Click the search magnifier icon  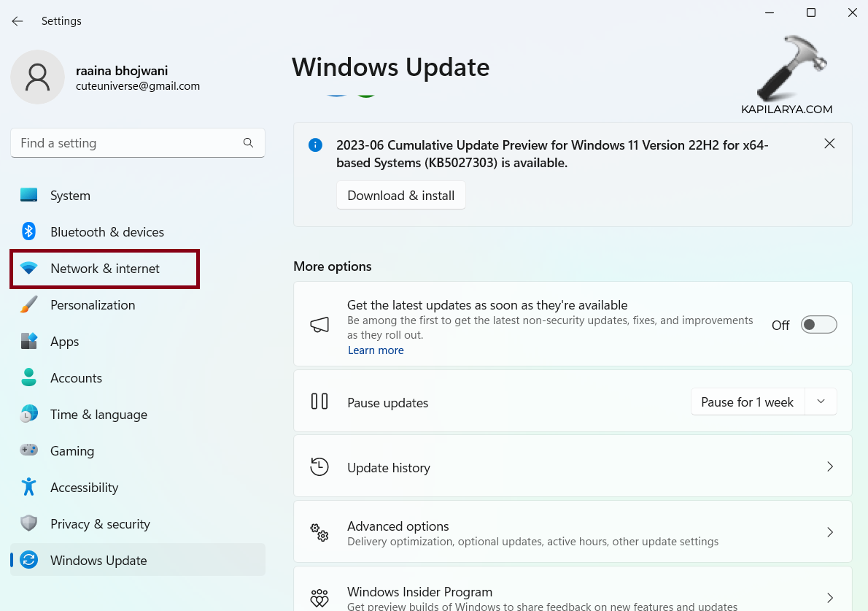(x=249, y=143)
